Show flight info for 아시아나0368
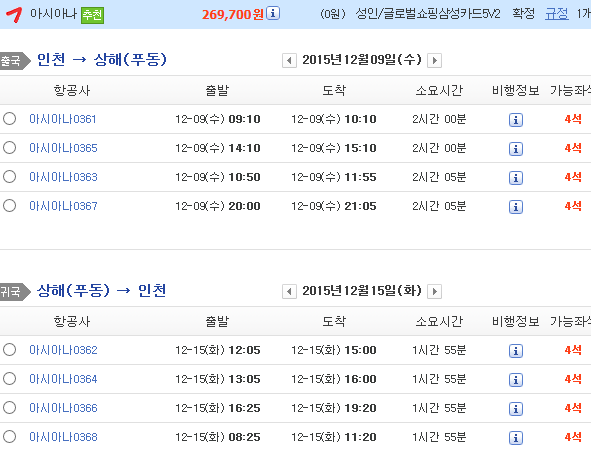The height and width of the screenshot is (457, 591). 516,438
